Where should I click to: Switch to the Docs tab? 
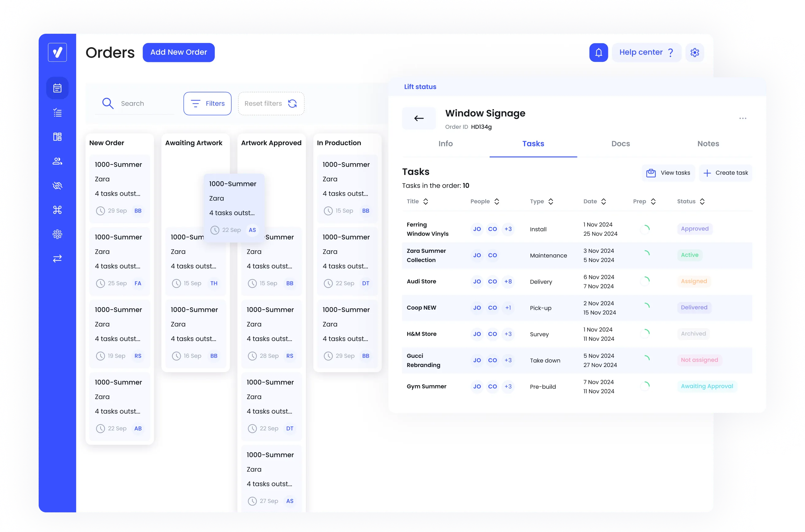pos(620,144)
